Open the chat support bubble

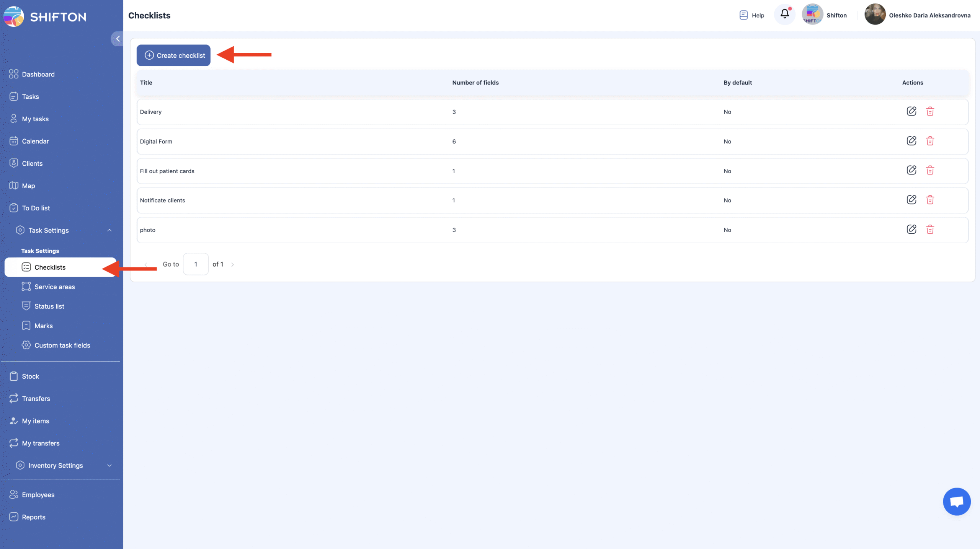click(x=956, y=502)
